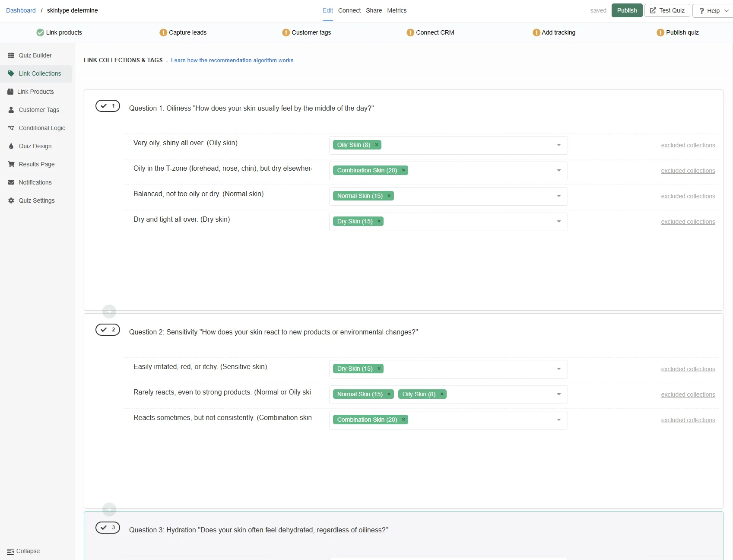Switch to the Share tab
This screenshot has width=733, height=560.
coord(374,10)
